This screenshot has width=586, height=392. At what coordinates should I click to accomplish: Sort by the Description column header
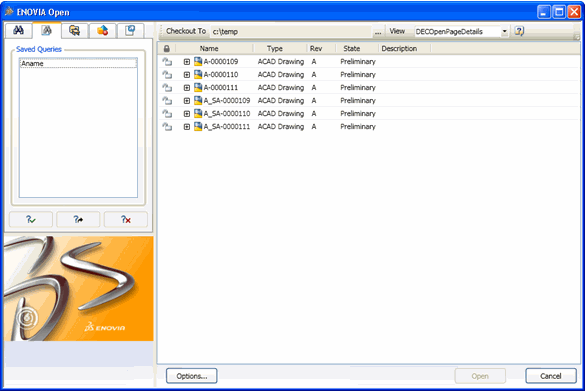[399, 49]
